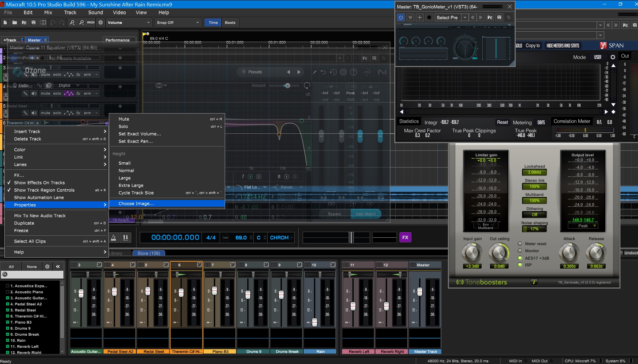Open Preferences gear in main toolbar
The image size is (638, 364).
tap(100, 23)
